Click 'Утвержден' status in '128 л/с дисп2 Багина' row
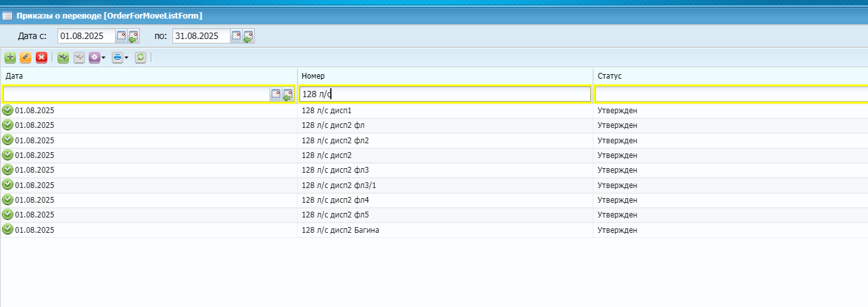868x307 pixels. [617, 230]
